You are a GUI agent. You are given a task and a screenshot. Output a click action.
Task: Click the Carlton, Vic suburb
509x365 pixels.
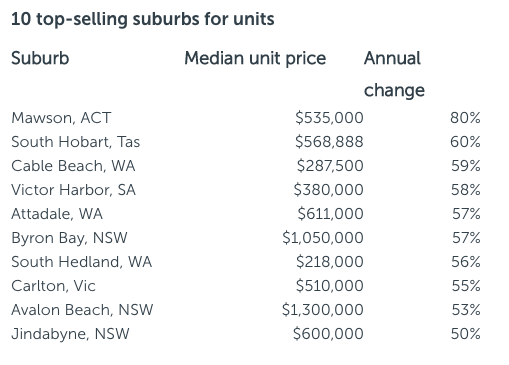point(53,286)
